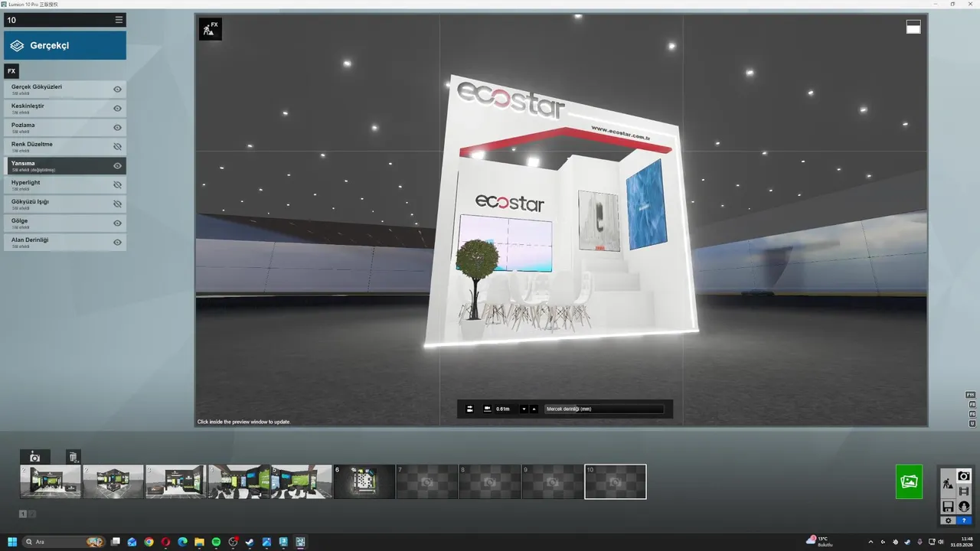Click the FX add-effect button in left panel

coord(11,71)
